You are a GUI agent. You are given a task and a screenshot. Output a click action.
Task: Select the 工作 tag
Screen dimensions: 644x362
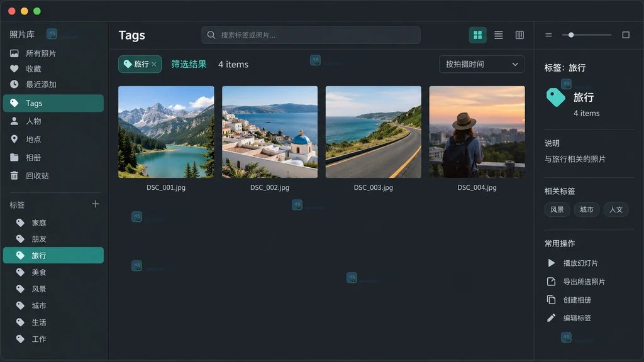tap(53, 339)
